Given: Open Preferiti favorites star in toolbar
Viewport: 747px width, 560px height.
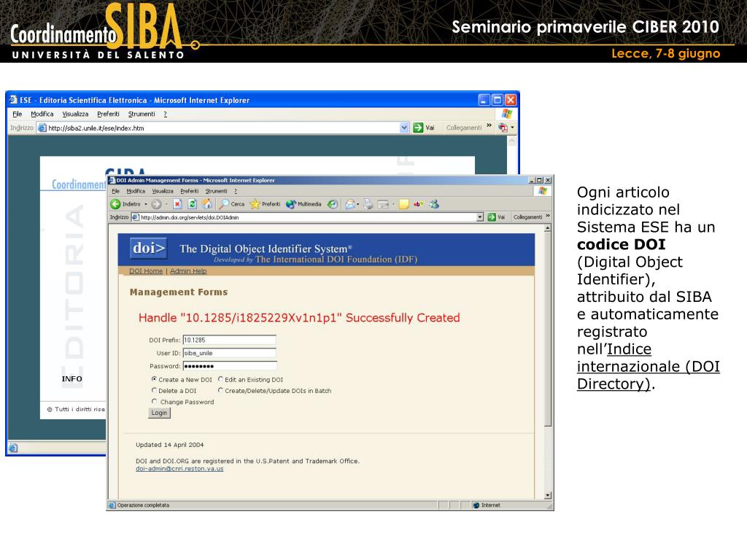Looking at the screenshot, I should 265,204.
